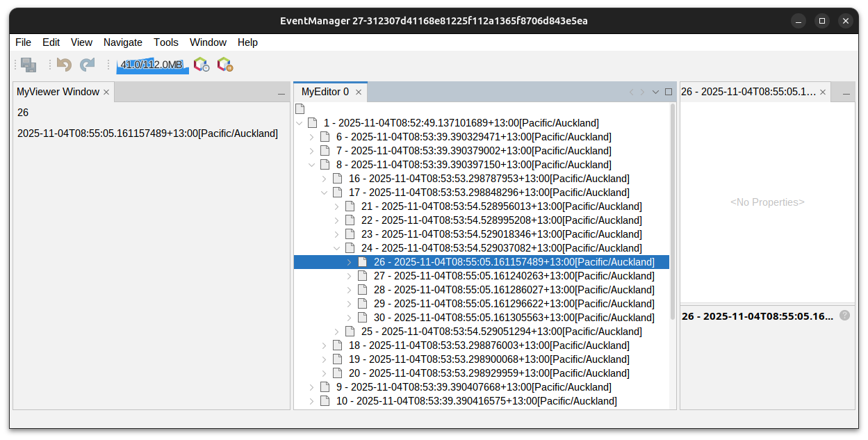Select tree node 29 in the editor

click(514, 304)
